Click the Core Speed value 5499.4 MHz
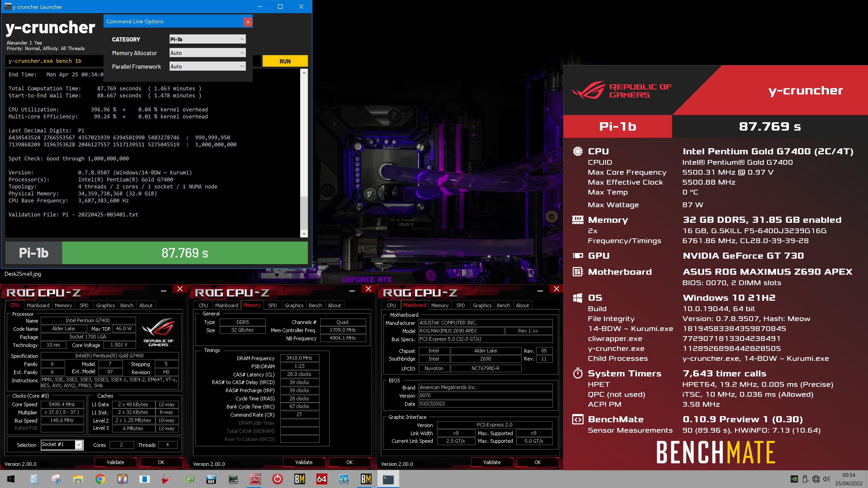The height and width of the screenshot is (488, 868). pos(62,404)
